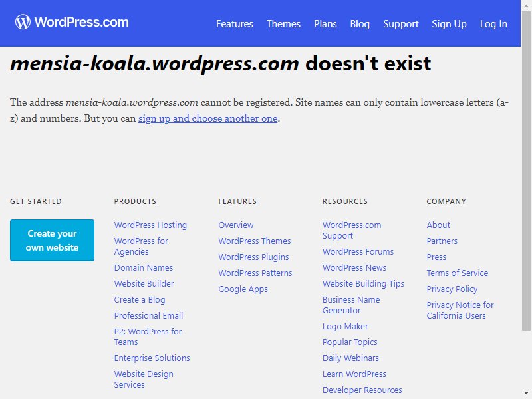Viewport: 532px width, 399px height.
Task: Visit P2: WordPress for Teams
Action: 148,336
